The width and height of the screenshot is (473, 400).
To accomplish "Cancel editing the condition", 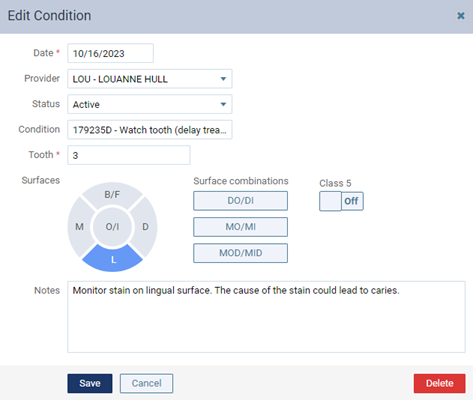I will pyautogui.click(x=146, y=383).
